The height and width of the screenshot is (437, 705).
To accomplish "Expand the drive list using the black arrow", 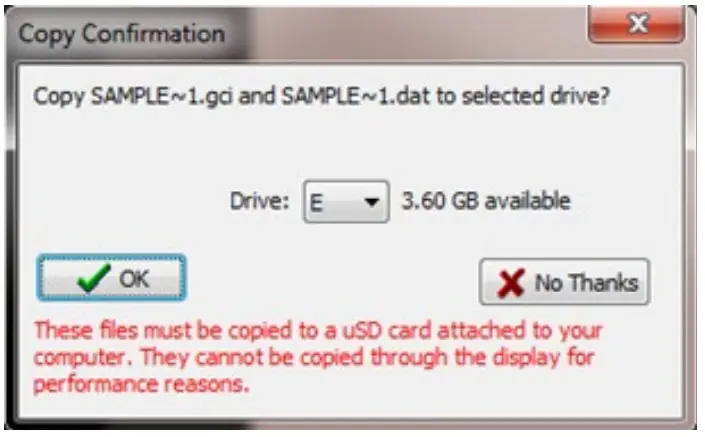I will pyautogui.click(x=371, y=202).
